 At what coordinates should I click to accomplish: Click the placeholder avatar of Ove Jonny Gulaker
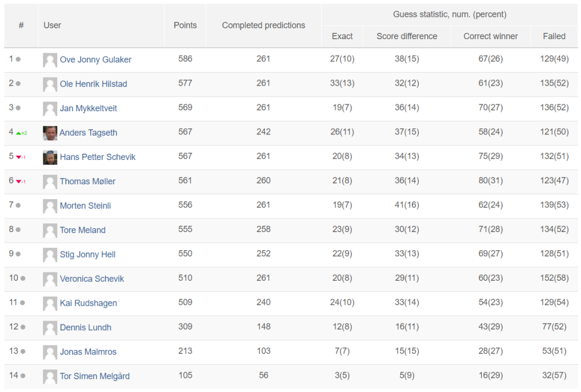pos(50,60)
